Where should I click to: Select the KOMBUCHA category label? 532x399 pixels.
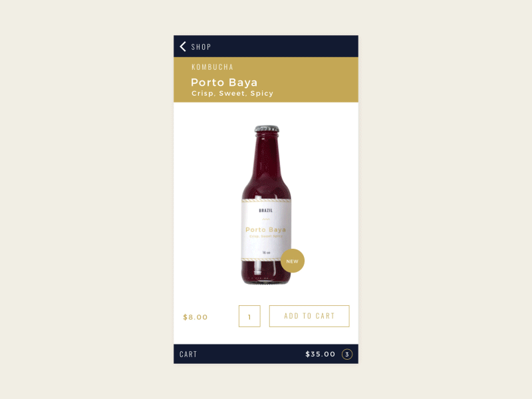click(x=212, y=66)
